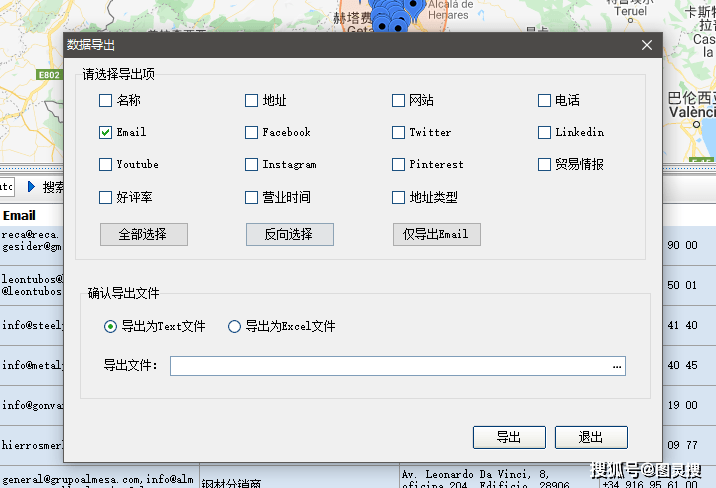
Task: Click the 仅导出Email button
Action: point(436,234)
